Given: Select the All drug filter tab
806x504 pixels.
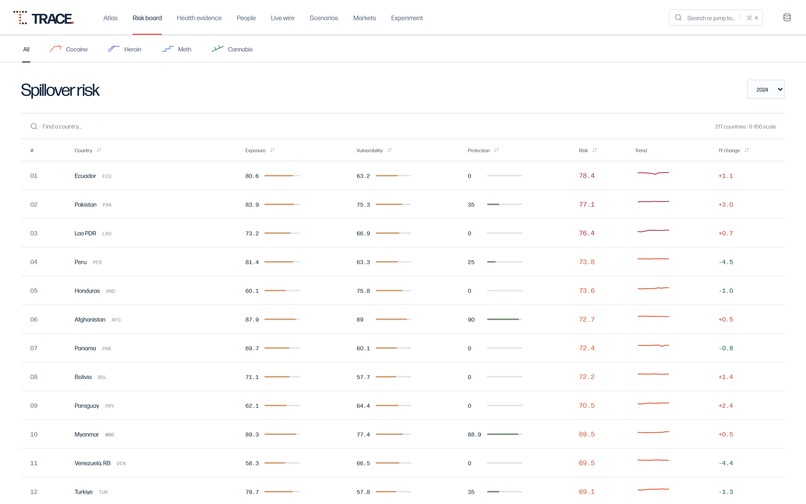Looking at the screenshot, I should click(x=26, y=49).
